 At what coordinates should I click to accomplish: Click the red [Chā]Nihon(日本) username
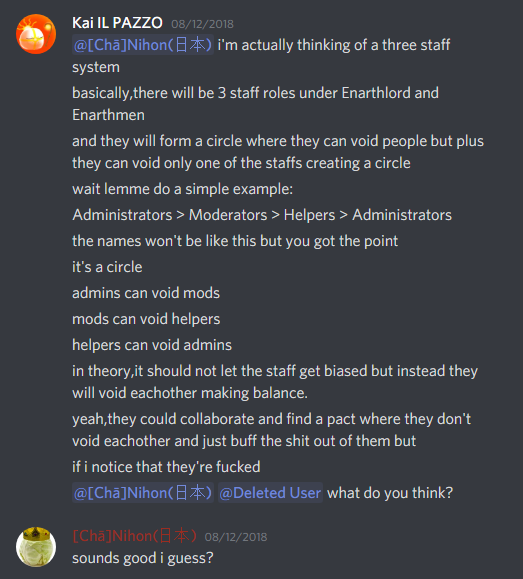pos(134,536)
